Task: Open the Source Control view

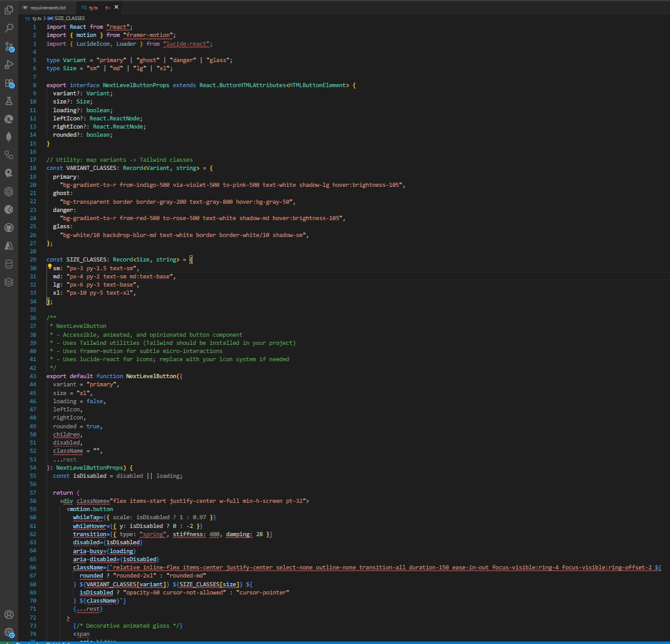Action: [x=9, y=46]
